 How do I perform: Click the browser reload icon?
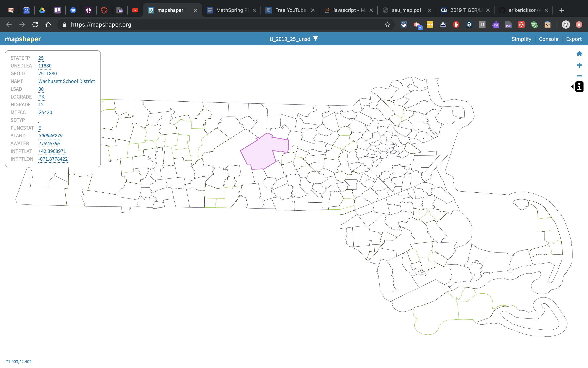[x=35, y=25]
